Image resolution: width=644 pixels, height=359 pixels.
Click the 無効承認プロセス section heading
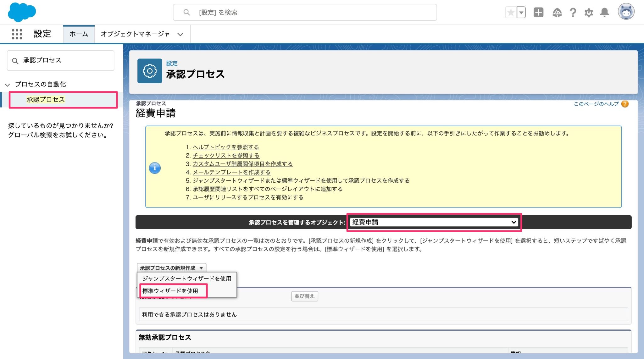point(165,337)
